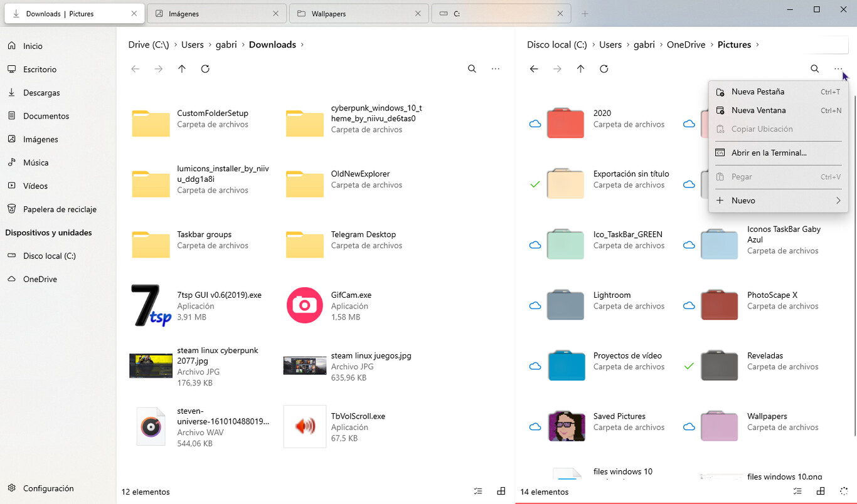The height and width of the screenshot is (504, 857).
Task: Click the search icon in the left pane
Action: pyautogui.click(x=472, y=69)
